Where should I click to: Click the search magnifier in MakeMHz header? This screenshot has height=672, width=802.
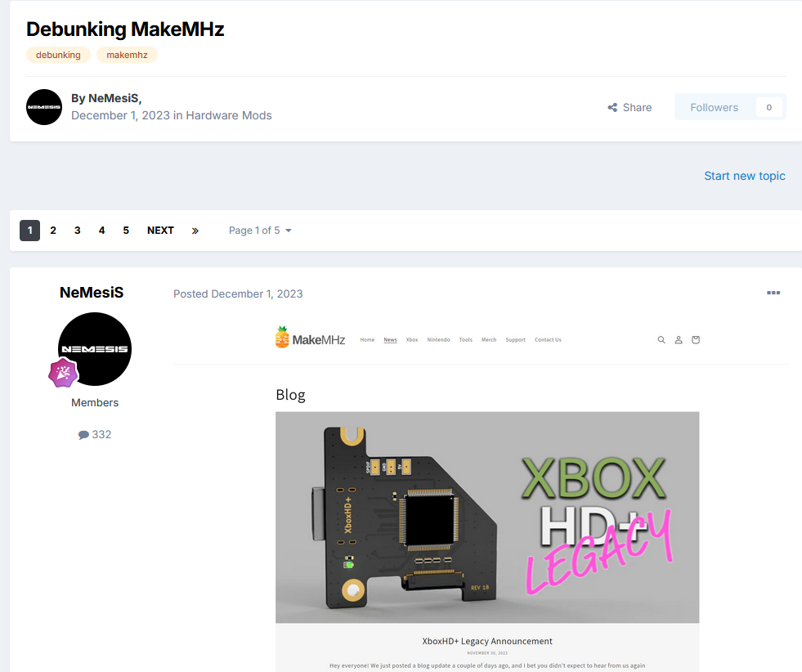pyautogui.click(x=661, y=339)
